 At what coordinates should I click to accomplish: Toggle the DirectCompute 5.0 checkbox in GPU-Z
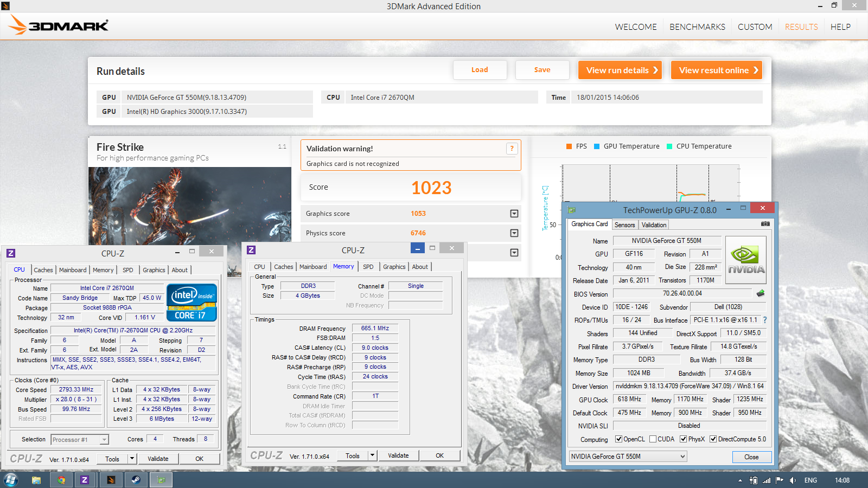click(713, 439)
